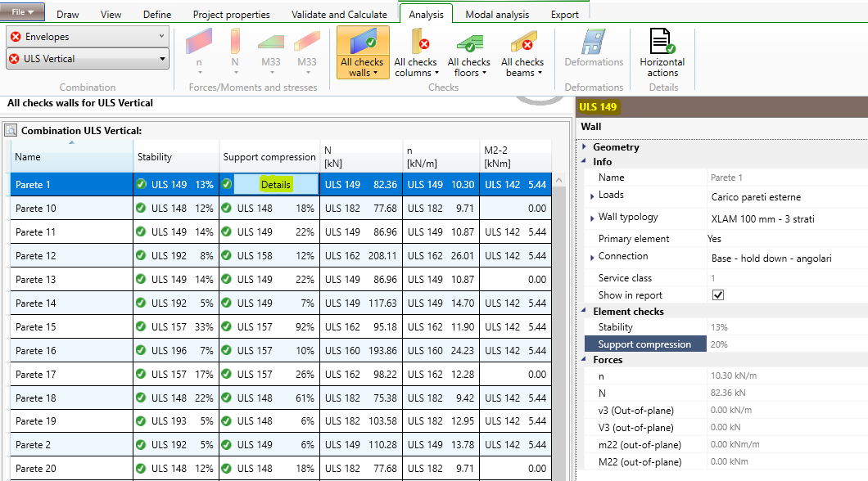Select the Stability property row
This screenshot has width=868, height=481.
(x=726, y=326)
